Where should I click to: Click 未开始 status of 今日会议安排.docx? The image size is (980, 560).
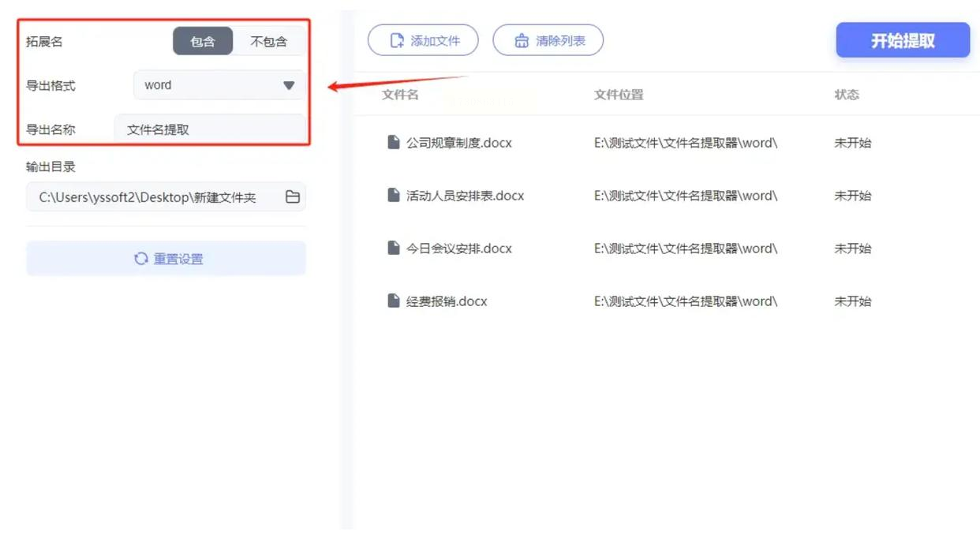pos(853,248)
